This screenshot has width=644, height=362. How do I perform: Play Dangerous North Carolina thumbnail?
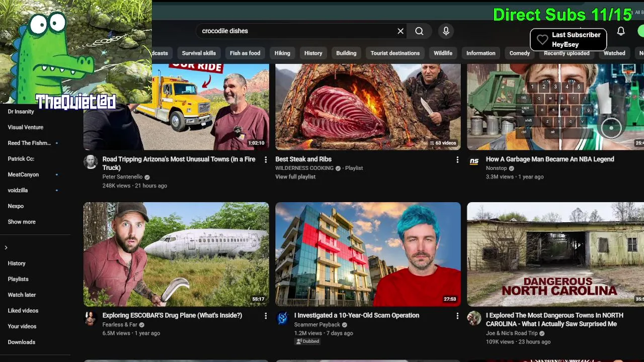555,254
